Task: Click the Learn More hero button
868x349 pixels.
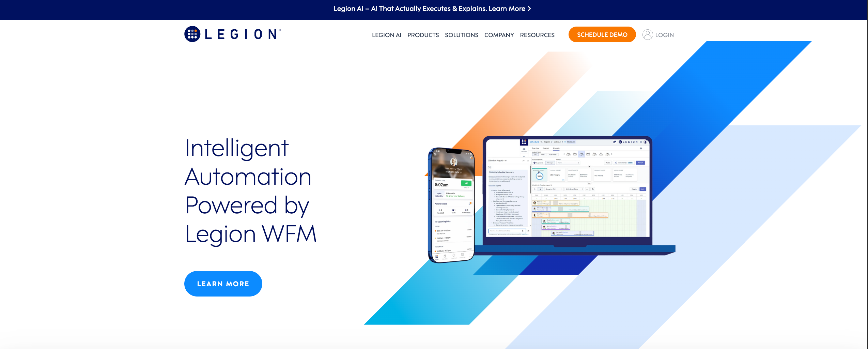Action: [x=223, y=284]
